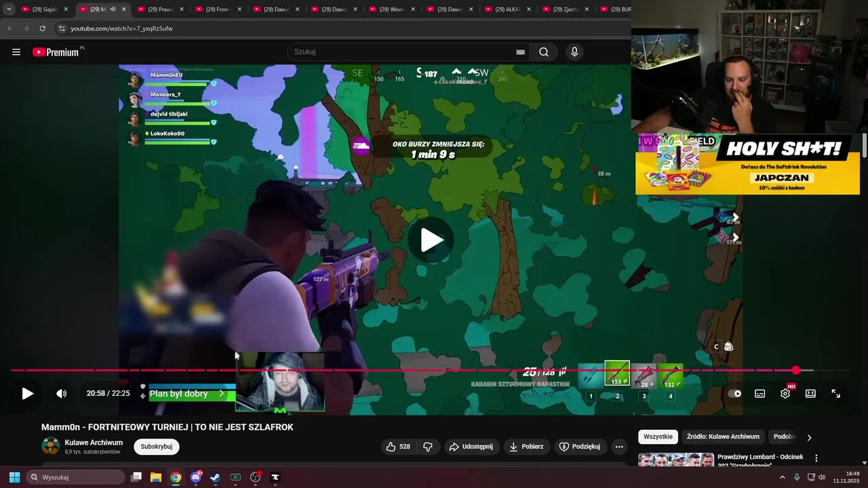Open File Explorer from the taskbar

coord(156,477)
